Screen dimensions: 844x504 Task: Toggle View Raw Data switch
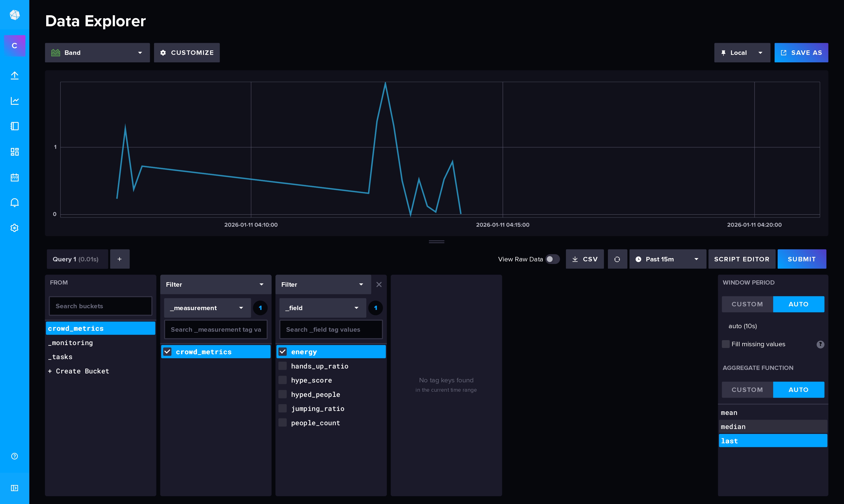(x=552, y=259)
